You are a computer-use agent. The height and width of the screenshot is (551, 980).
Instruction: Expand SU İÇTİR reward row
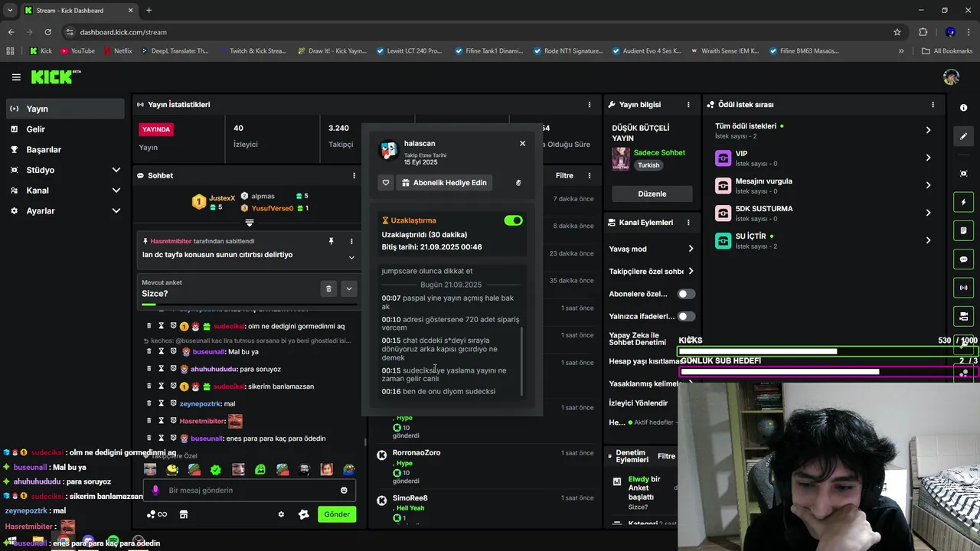tap(928, 240)
